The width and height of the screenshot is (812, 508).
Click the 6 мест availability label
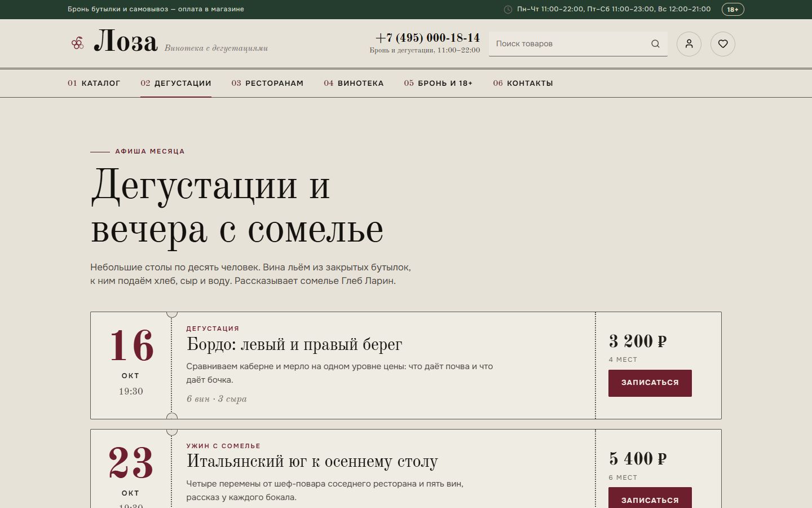click(623, 478)
